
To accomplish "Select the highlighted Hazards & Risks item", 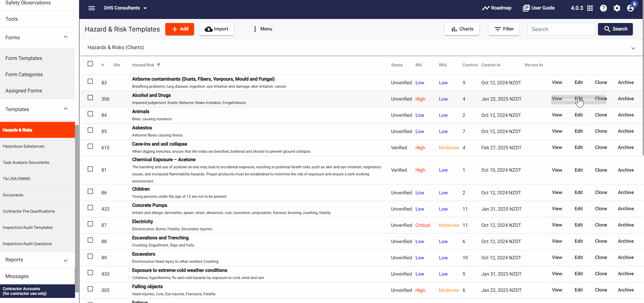I will (38, 130).
